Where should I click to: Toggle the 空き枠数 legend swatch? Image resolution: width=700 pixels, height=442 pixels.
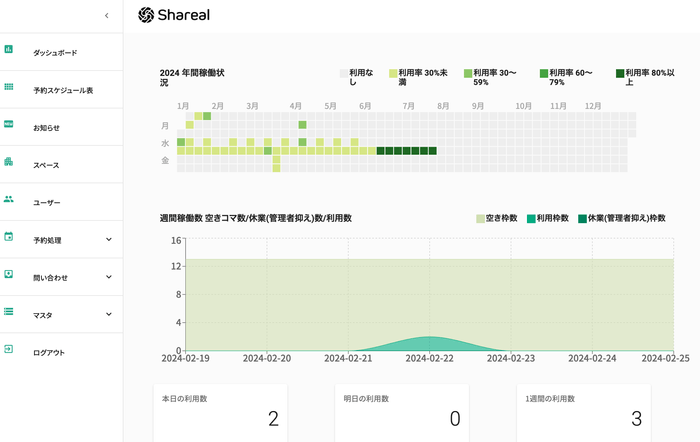480,218
